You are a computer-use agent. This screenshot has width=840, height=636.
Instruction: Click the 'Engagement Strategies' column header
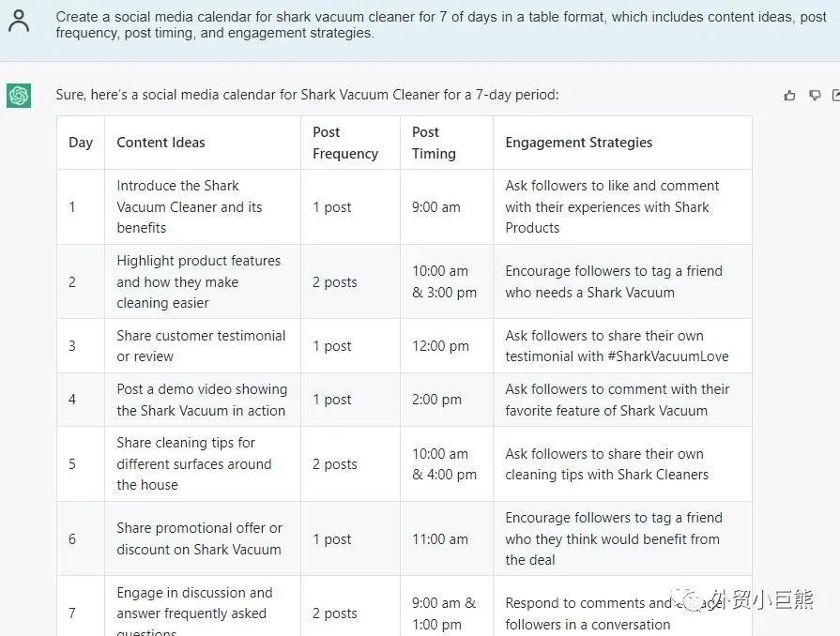(x=579, y=143)
